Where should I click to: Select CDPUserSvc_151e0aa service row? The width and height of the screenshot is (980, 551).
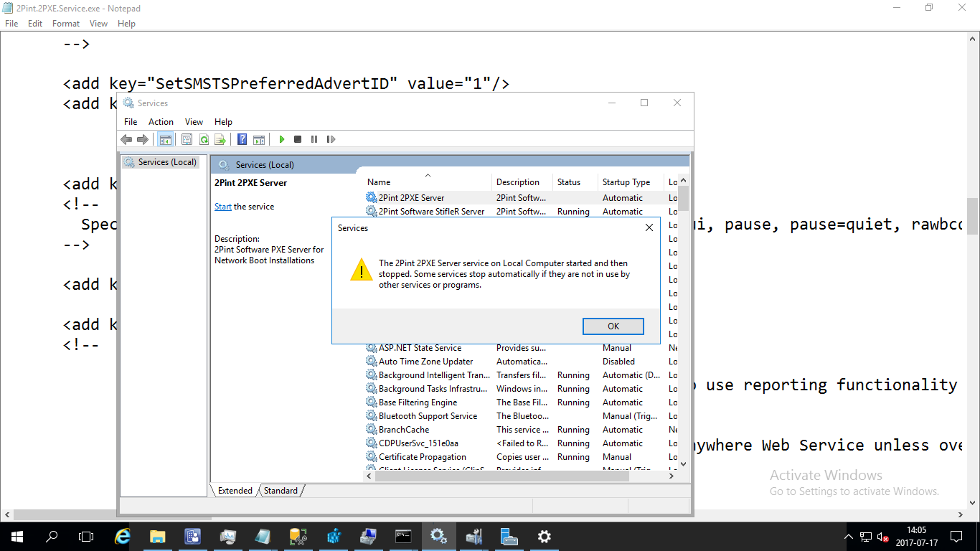(521, 443)
